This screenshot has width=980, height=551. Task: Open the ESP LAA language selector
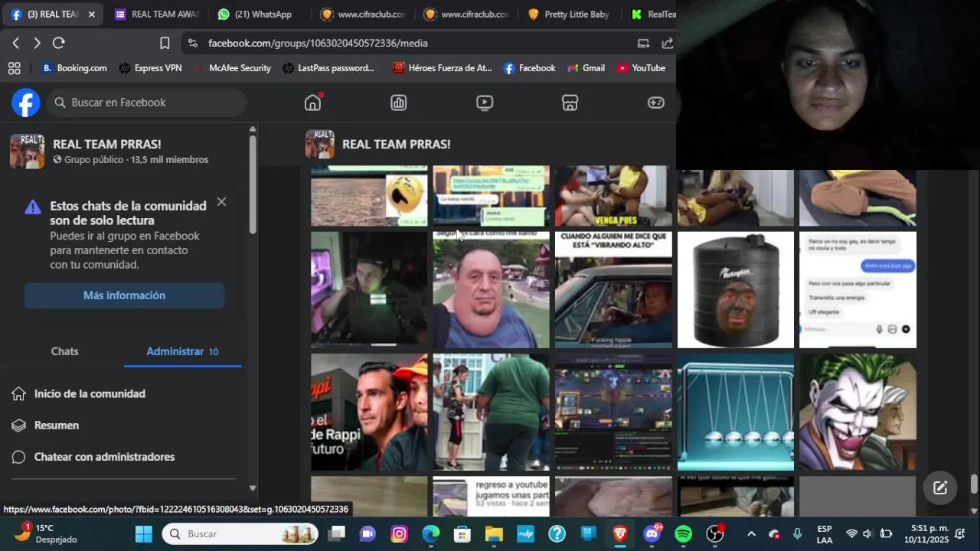point(825,534)
